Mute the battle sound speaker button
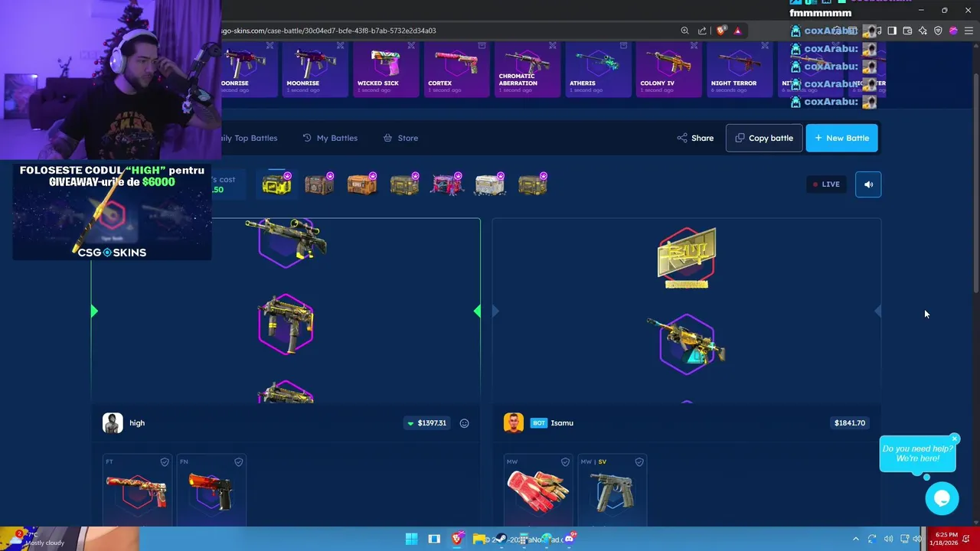Viewport: 980px width, 551px height. 868,184
